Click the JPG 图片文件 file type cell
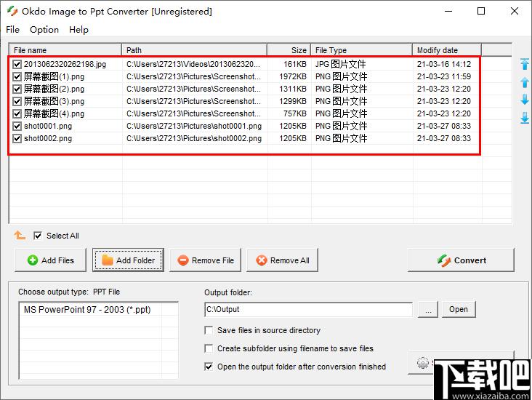532x400 pixels. coord(341,64)
